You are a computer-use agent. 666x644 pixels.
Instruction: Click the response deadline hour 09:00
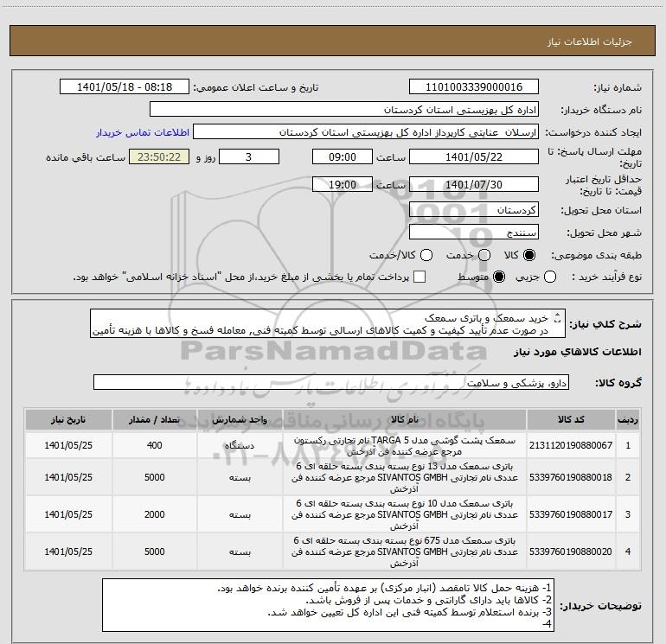tap(343, 156)
